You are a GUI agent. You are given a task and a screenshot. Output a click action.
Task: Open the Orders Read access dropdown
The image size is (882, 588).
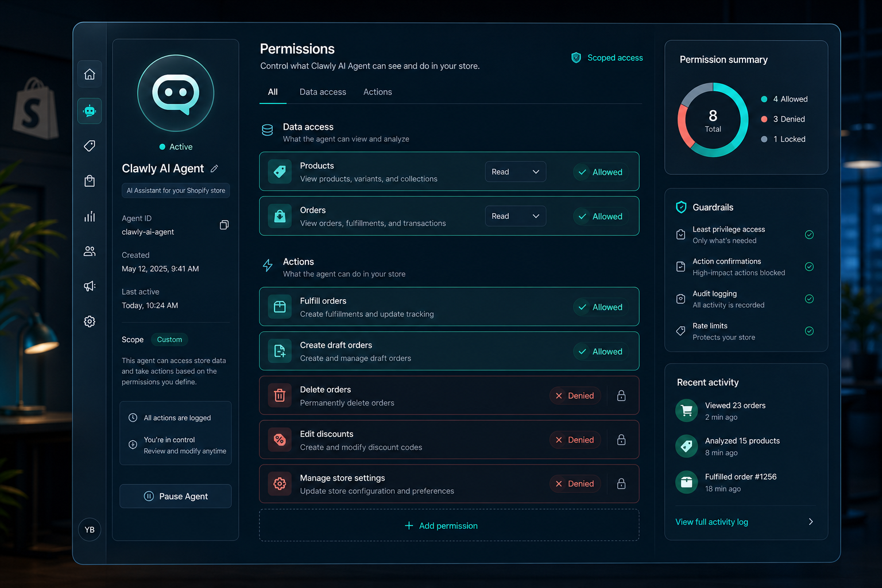click(516, 216)
